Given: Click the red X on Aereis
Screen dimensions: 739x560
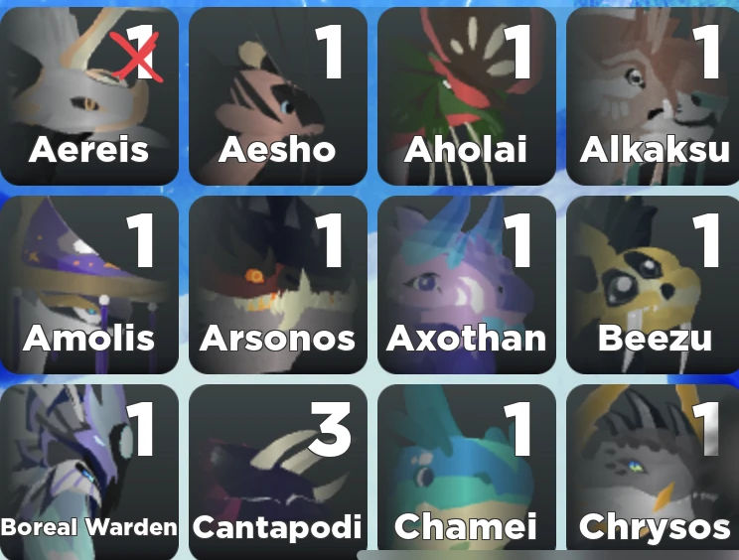Looking at the screenshot, I should (137, 56).
